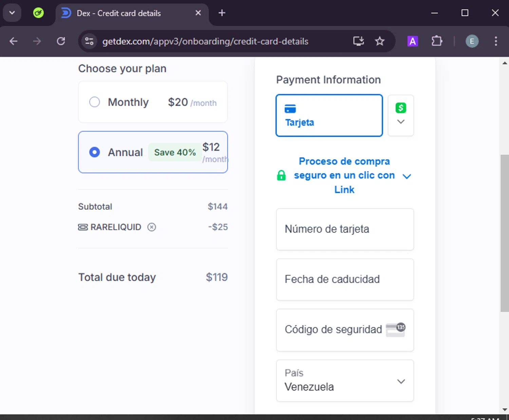Click the green Cash App dollar icon
Screen dimensions: 509x420
click(401, 108)
